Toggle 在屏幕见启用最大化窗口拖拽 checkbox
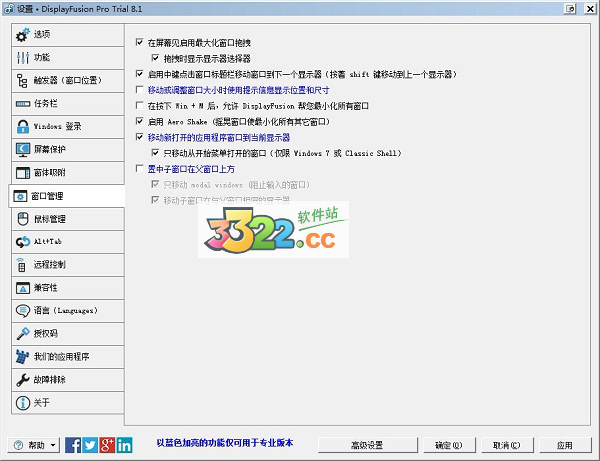The width and height of the screenshot is (600, 461). [x=140, y=42]
